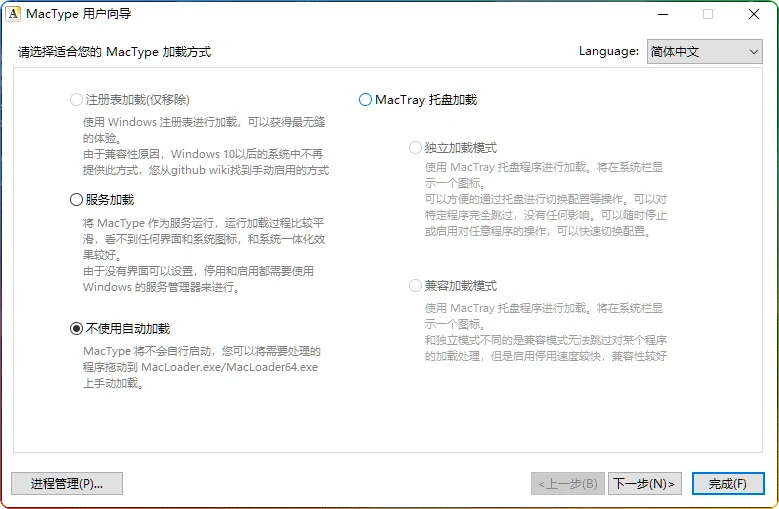
Task: Click the Language: label
Action: coord(609,51)
